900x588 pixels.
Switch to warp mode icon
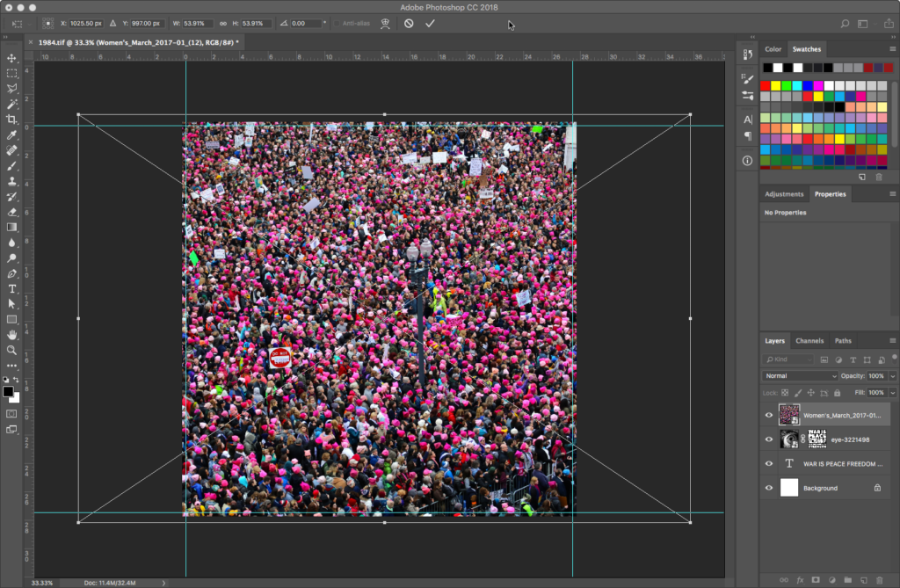(x=385, y=24)
